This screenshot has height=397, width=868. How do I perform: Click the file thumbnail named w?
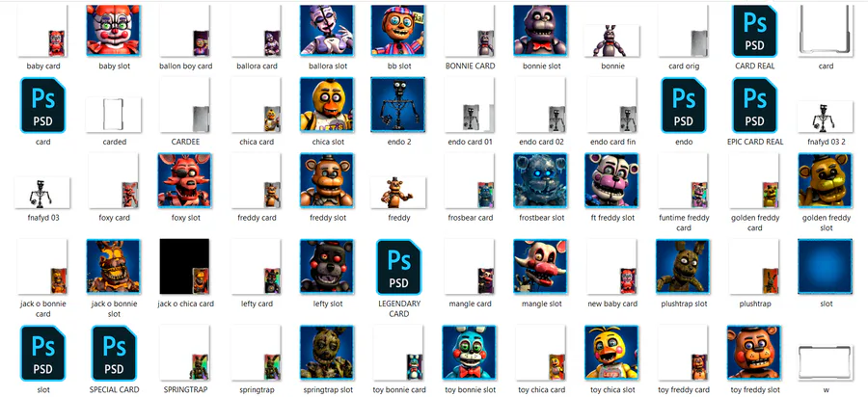(x=826, y=362)
